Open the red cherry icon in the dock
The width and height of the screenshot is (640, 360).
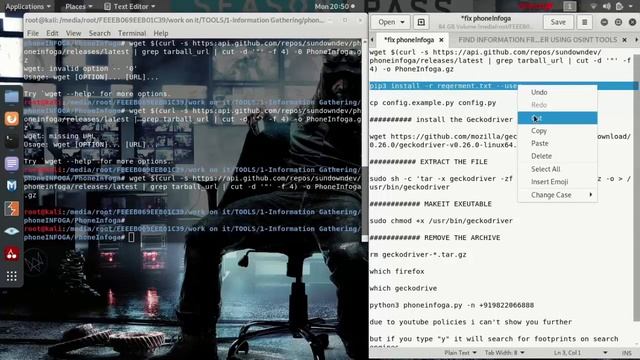[11, 254]
